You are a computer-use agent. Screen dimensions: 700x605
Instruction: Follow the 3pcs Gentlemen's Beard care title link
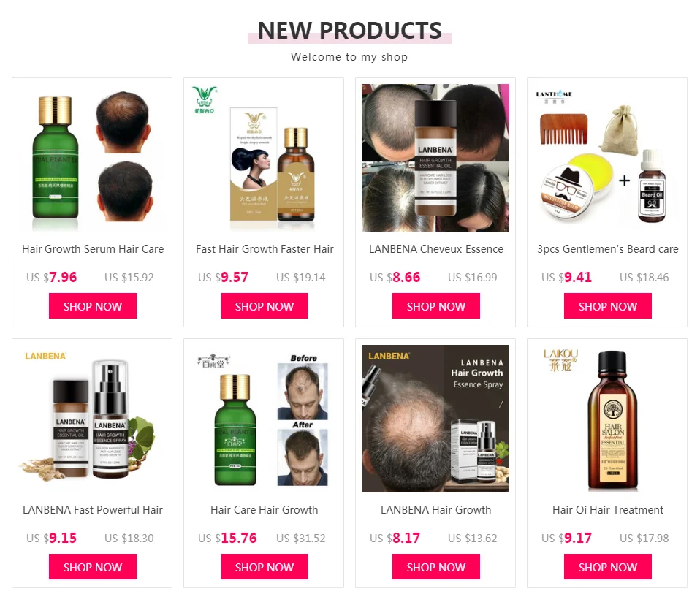pyautogui.click(x=608, y=249)
